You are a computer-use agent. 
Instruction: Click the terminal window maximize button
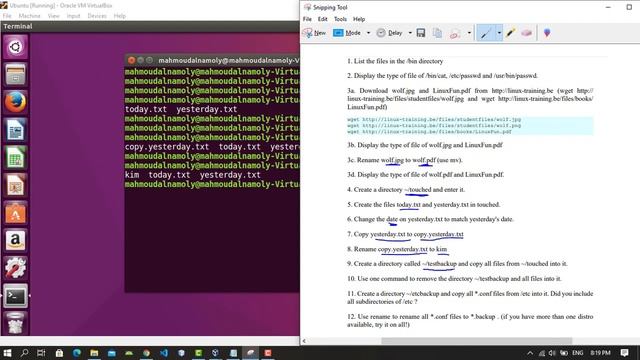click(x=149, y=60)
